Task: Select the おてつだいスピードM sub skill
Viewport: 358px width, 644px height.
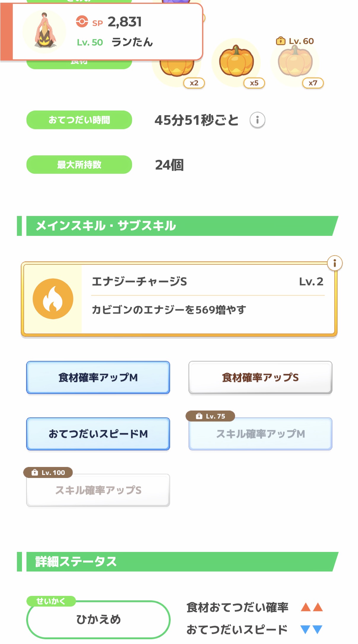Action: coord(98,434)
